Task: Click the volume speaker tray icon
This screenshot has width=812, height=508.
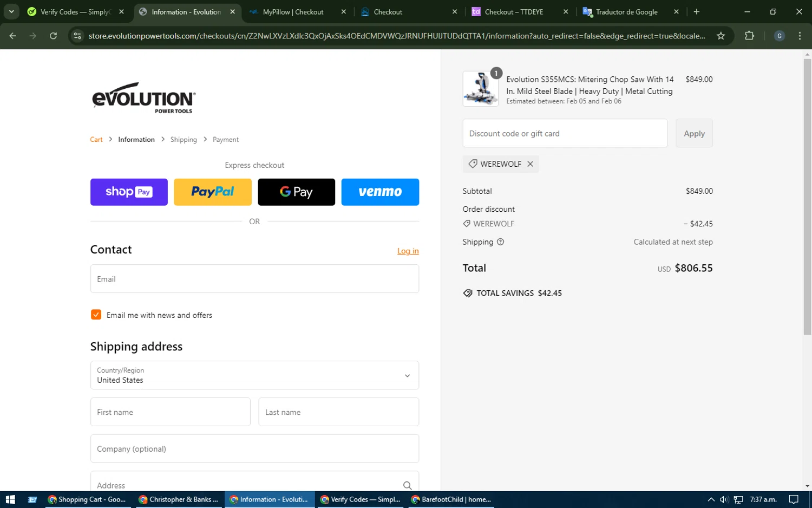Action: click(724, 499)
